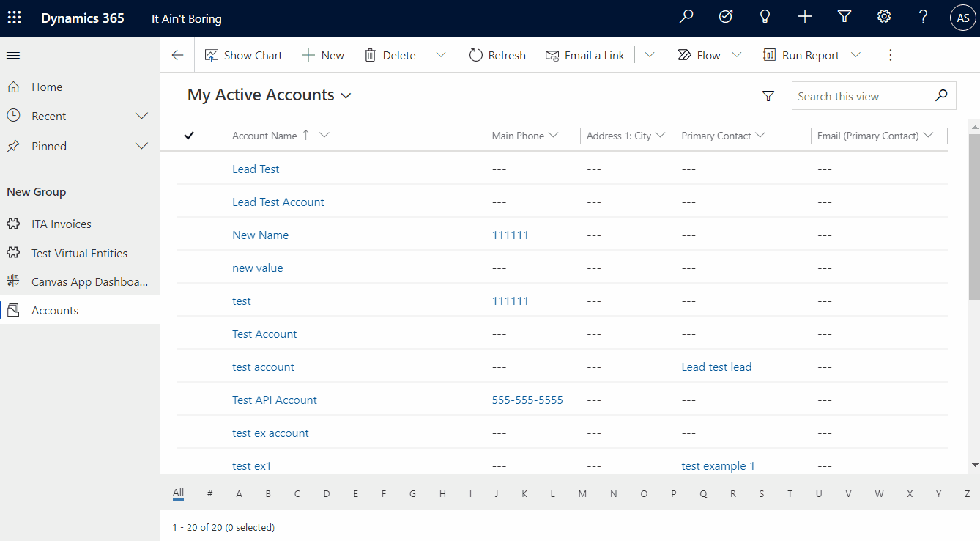Select ITA Invoices in the sidebar
This screenshot has width=980, height=541.
pos(62,224)
